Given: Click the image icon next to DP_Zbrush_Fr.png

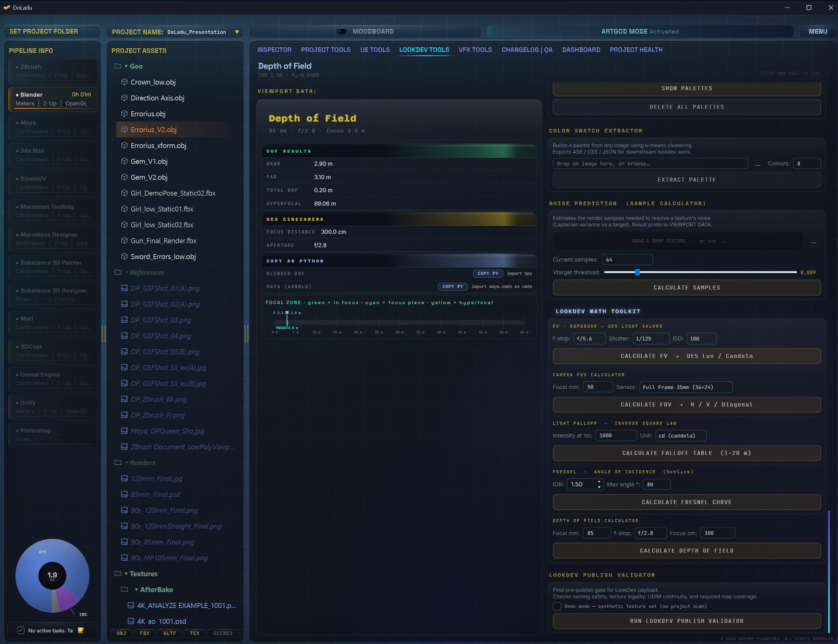Looking at the screenshot, I should (x=124, y=415).
